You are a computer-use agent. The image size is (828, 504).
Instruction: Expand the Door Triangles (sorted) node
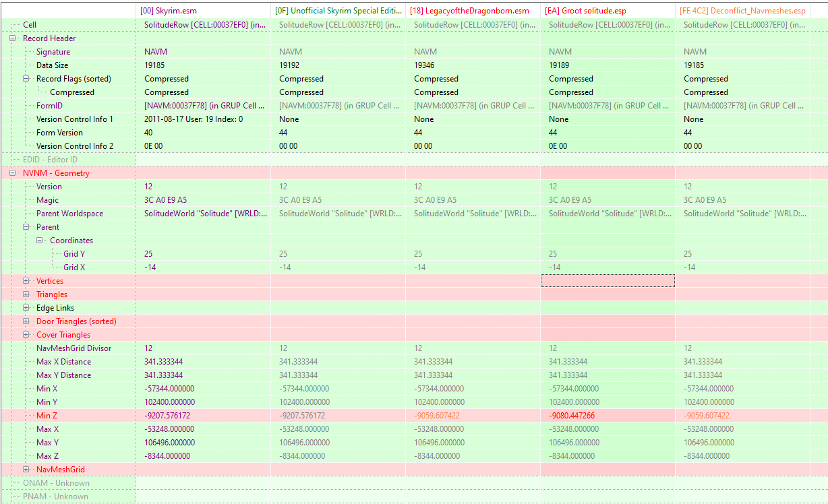pos(26,321)
